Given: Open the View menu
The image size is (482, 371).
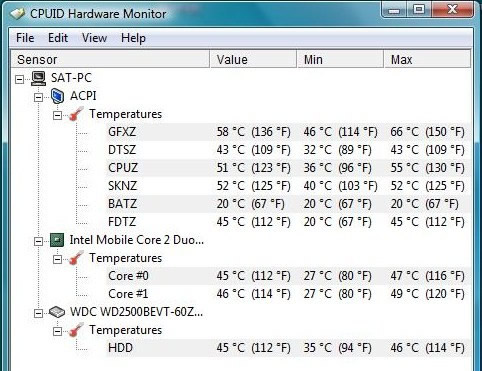Looking at the screenshot, I should 94,38.
